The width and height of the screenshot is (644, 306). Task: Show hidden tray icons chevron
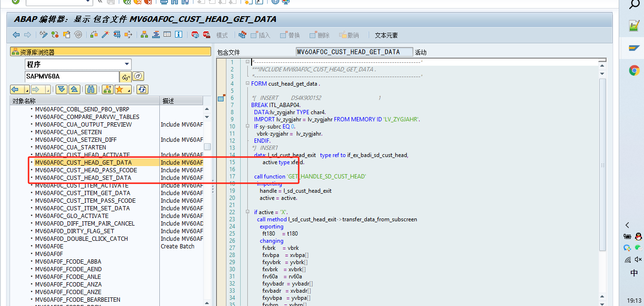(627, 225)
